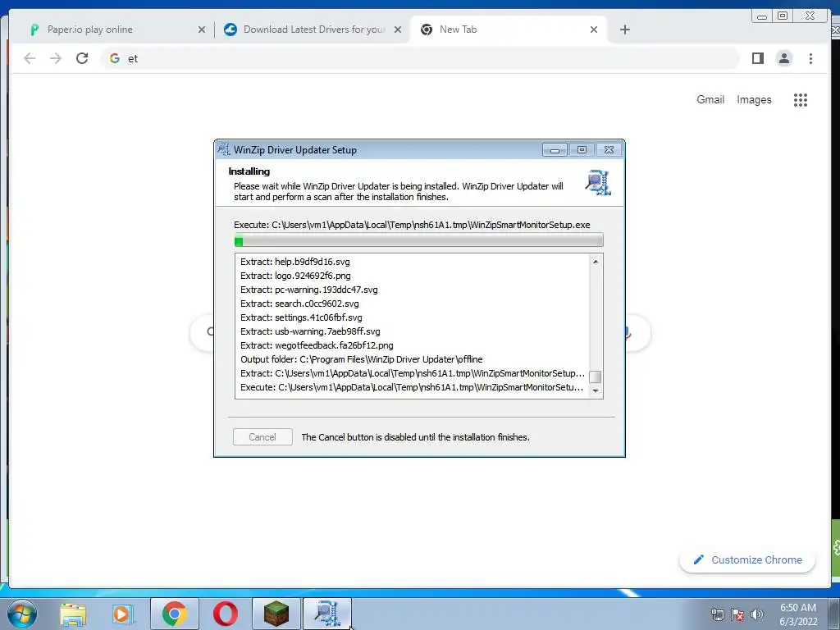Go back using the back arrow
This screenshot has height=630, width=840.
pos(30,58)
